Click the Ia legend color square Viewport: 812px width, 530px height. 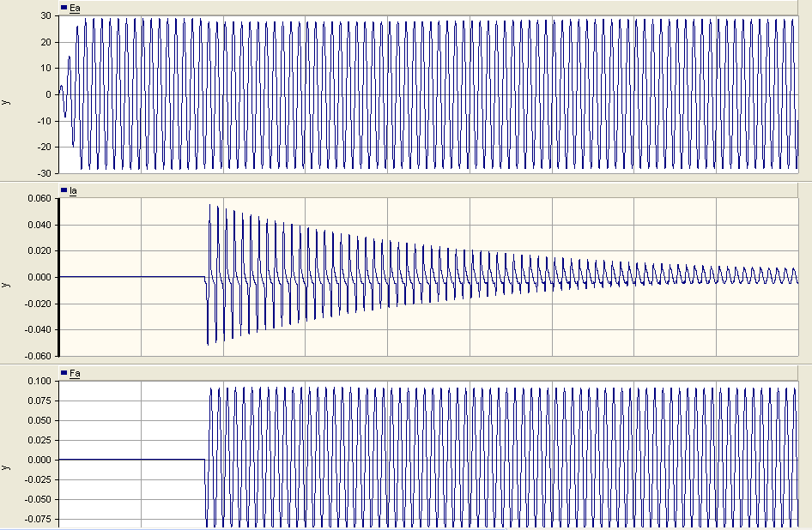[x=64, y=190]
